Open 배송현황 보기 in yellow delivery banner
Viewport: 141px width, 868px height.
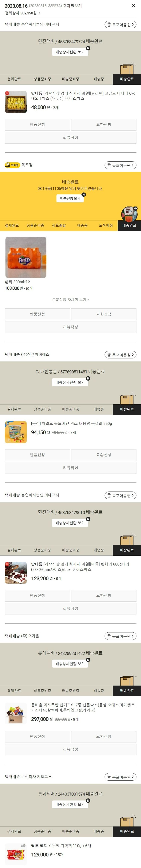[x=70, y=198]
